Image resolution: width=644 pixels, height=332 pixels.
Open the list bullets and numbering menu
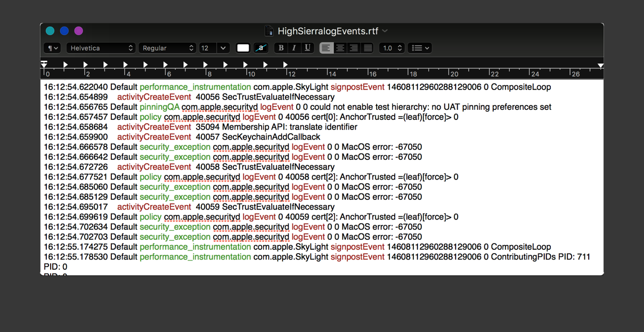(420, 48)
